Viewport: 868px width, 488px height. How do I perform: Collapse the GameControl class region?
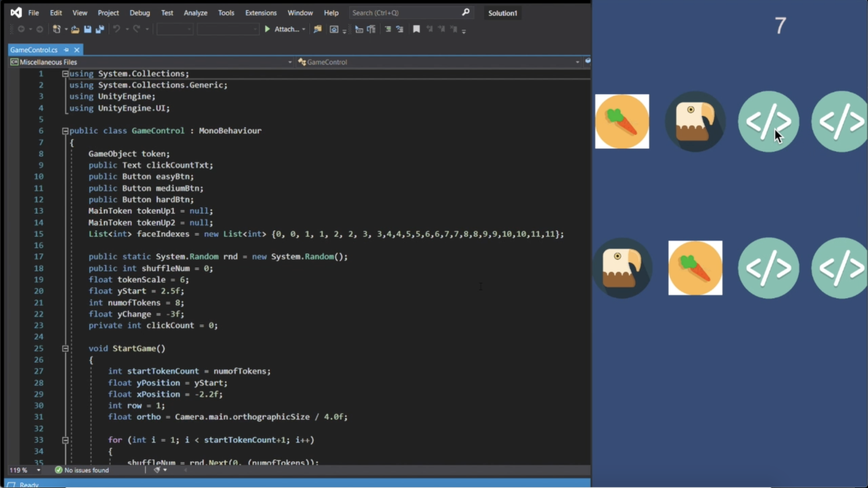point(65,131)
